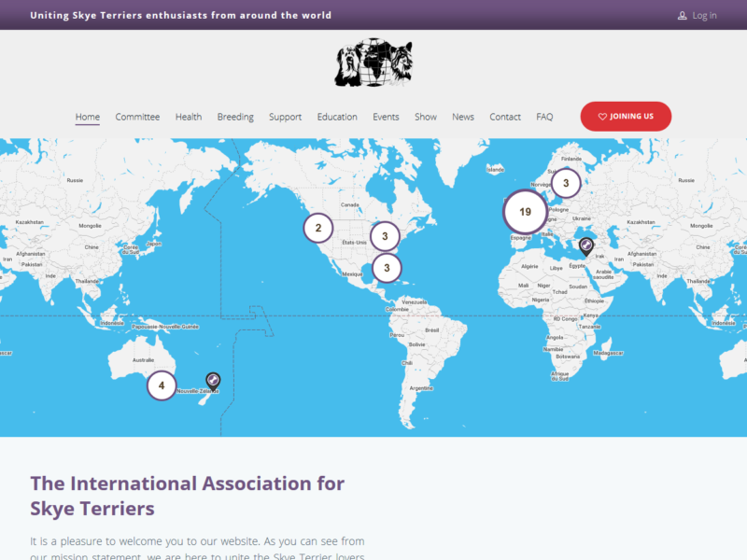
Task: Expand the cluster of 2 in western North America
Action: 318,228
